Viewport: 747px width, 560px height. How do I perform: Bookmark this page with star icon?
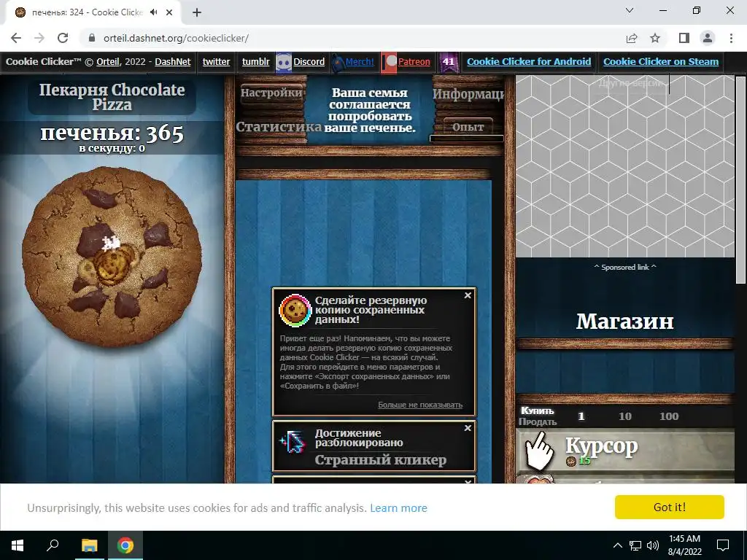point(656,38)
